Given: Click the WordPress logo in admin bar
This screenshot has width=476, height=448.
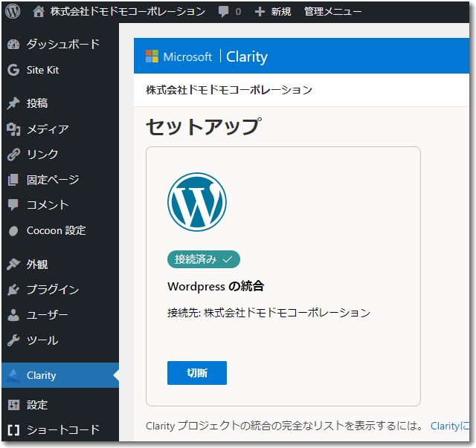Looking at the screenshot, I should (13, 11).
